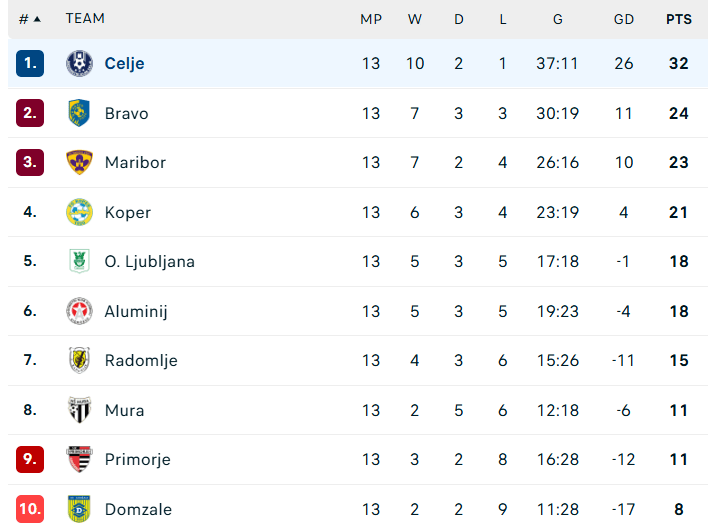Open the Maribor team name link
This screenshot has height=530, width=708.
click(x=135, y=162)
